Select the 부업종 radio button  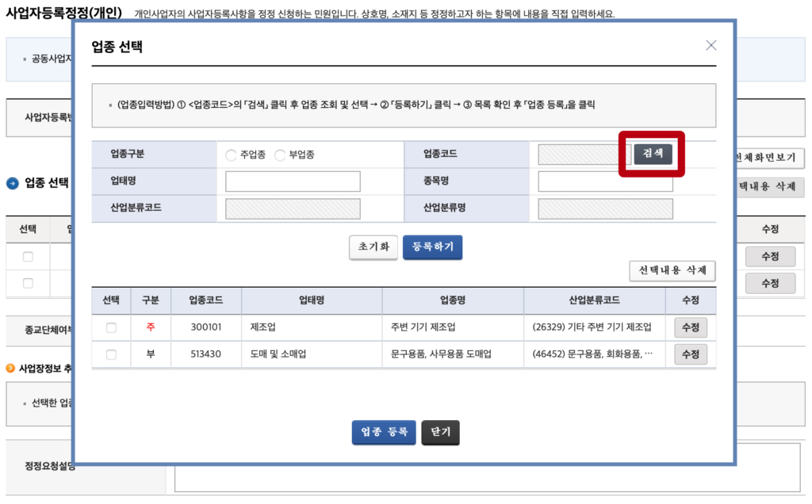point(280,155)
